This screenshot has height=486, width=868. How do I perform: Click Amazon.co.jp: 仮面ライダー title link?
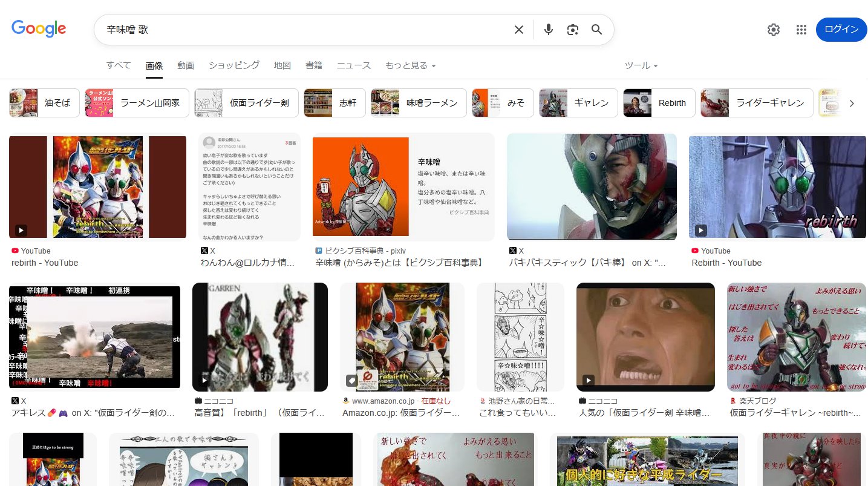[401, 413]
